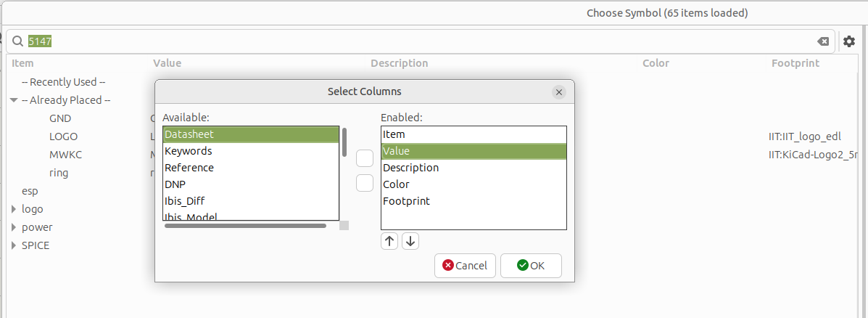Cancel the column selection

point(465,266)
